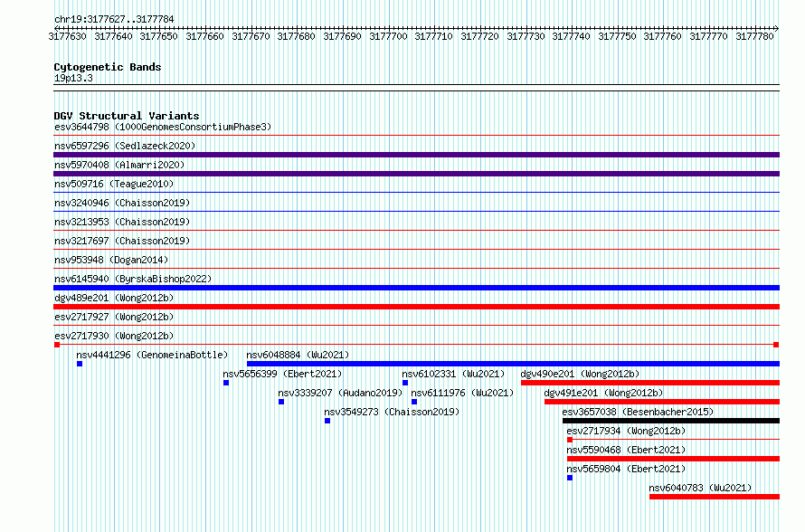This screenshot has height=532, width=805.
Task: Select the red marker under esv2717934
Action: pyautogui.click(x=570, y=440)
